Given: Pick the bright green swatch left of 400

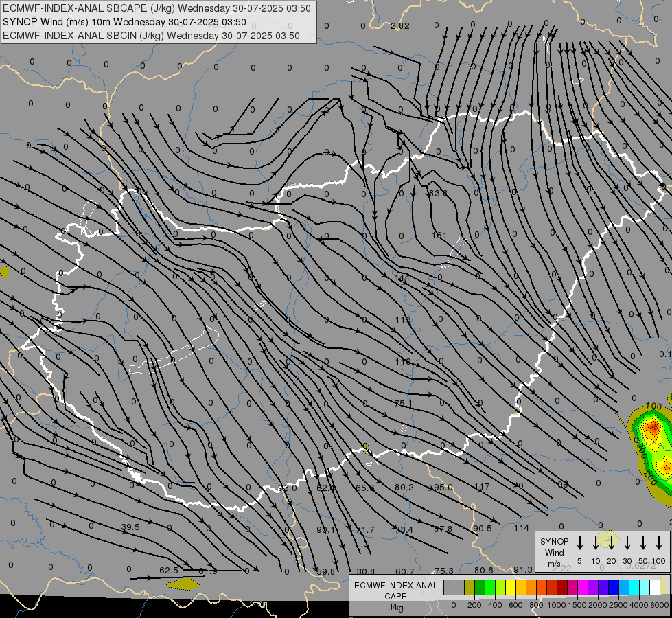Looking at the screenshot, I should (490, 587).
